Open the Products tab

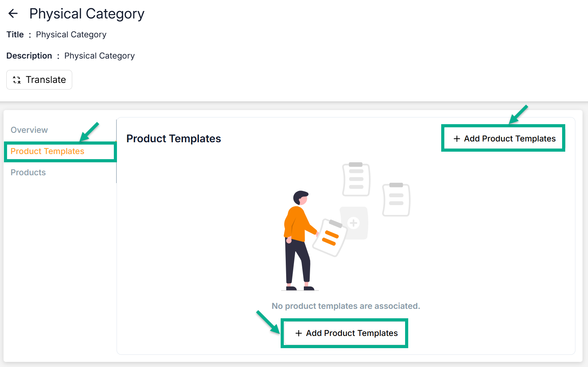pos(28,172)
